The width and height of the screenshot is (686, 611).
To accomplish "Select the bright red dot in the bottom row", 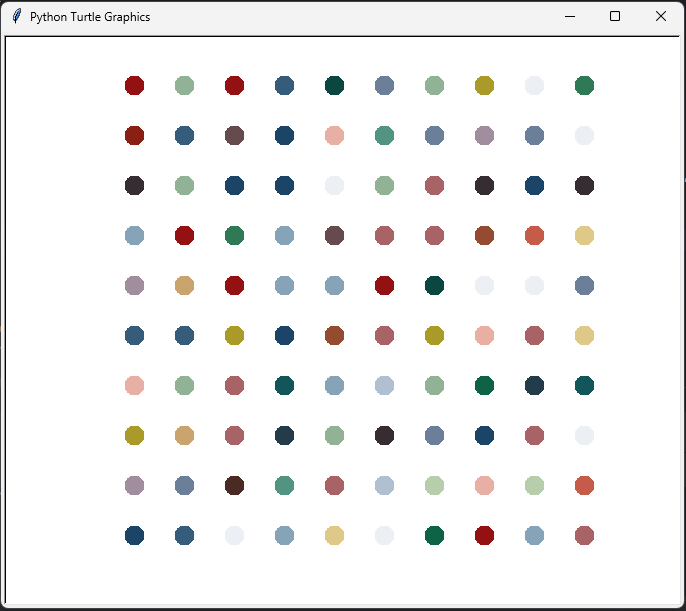I will pos(484,535).
